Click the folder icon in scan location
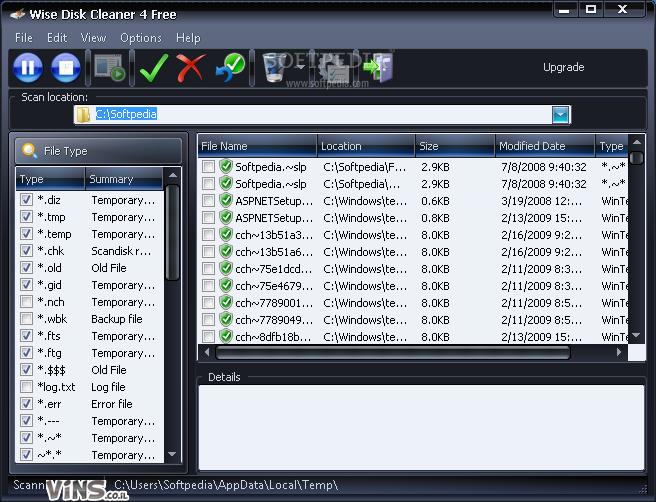This screenshot has height=502, width=656. pos(83,115)
